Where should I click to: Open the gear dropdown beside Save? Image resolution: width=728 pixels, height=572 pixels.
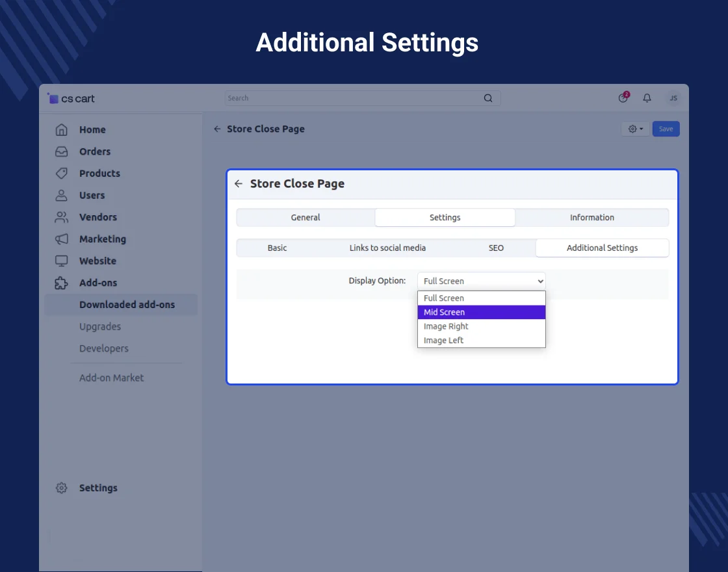coord(636,129)
